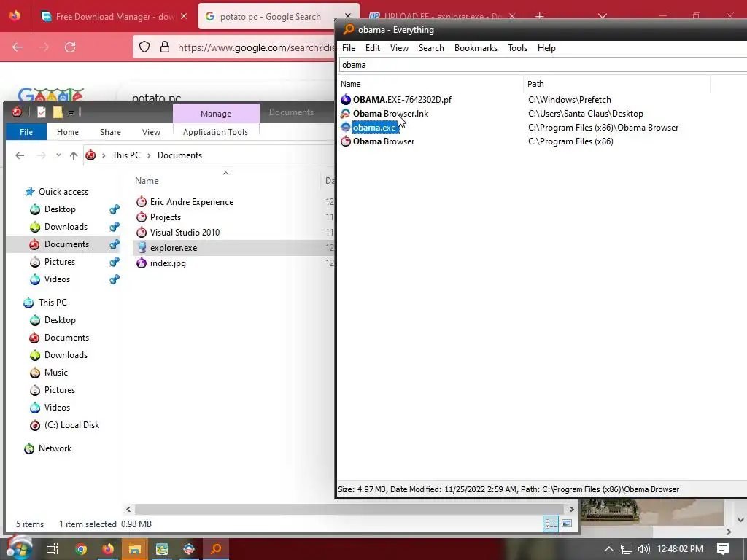This screenshot has width=747, height=560.
Task: Open the View menu in Everything
Action: click(399, 48)
